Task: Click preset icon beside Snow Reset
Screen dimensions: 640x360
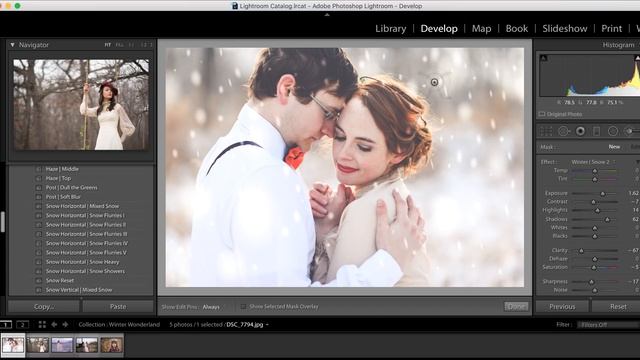Action: click(39, 281)
